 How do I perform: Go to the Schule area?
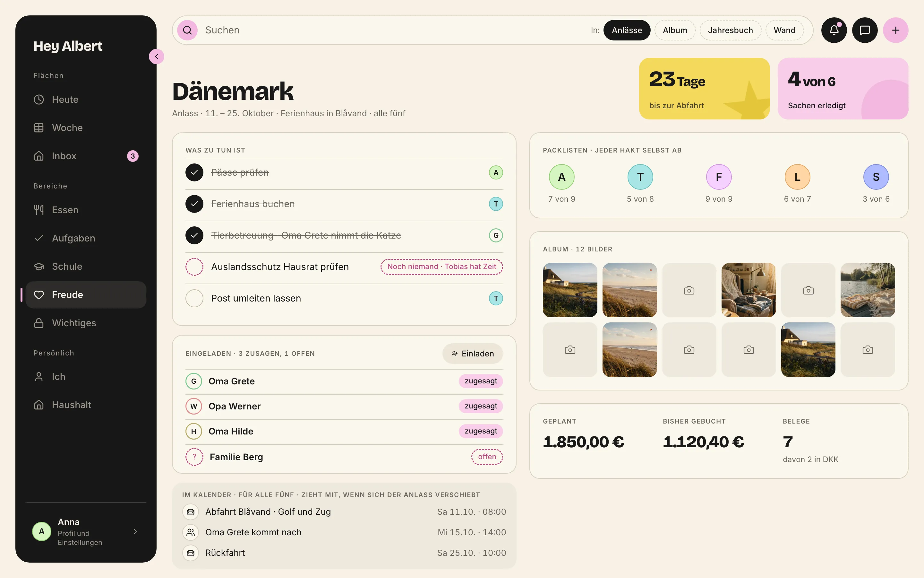click(x=86, y=267)
